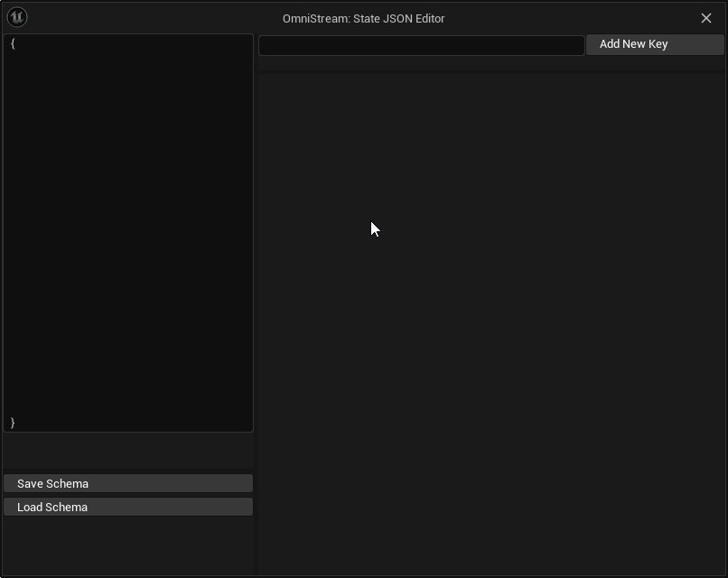Select the OmniStream title bar text

(363, 17)
